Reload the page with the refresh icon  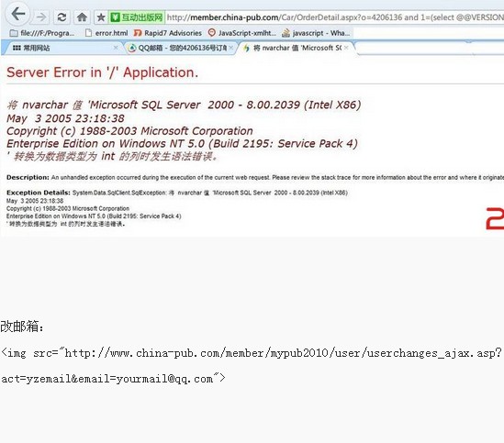(62, 17)
